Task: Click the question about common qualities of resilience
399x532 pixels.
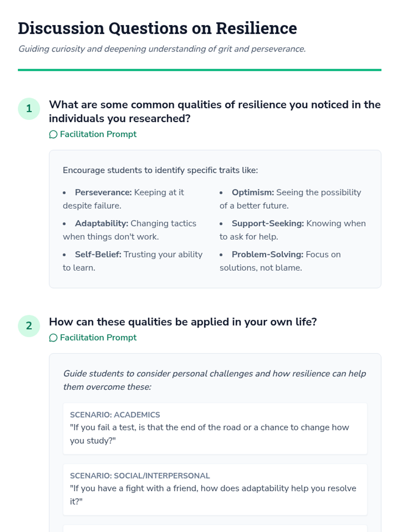Action: (214, 111)
